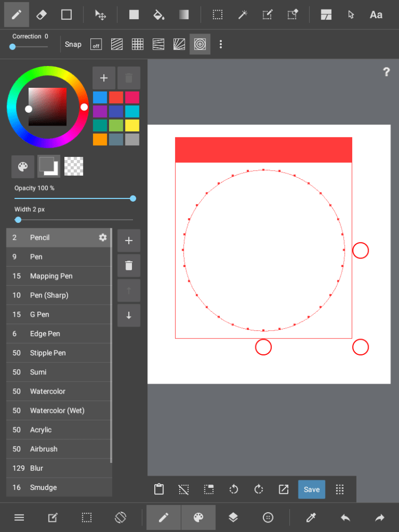Select the Eraser tool
Screen dimensions: 399x532
[41, 14]
